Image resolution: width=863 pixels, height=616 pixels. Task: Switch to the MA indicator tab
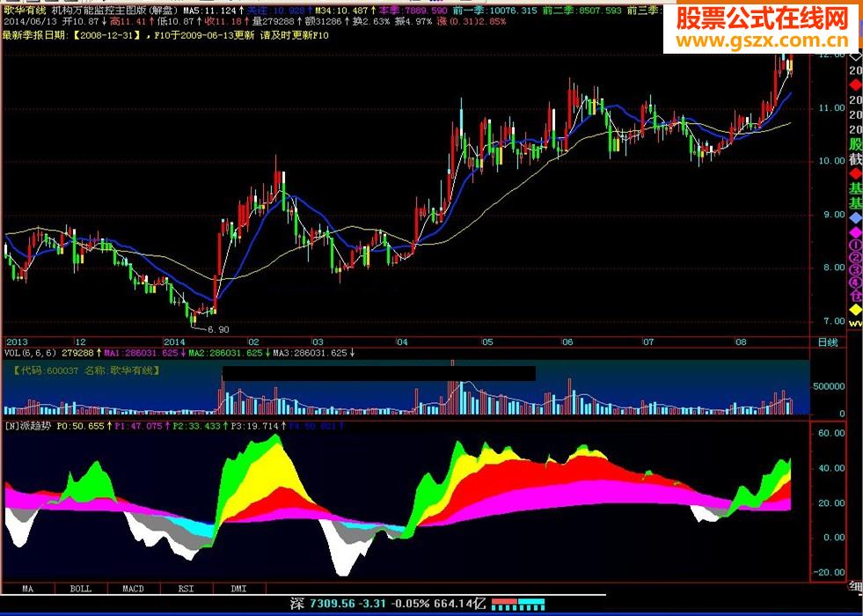coord(27,589)
